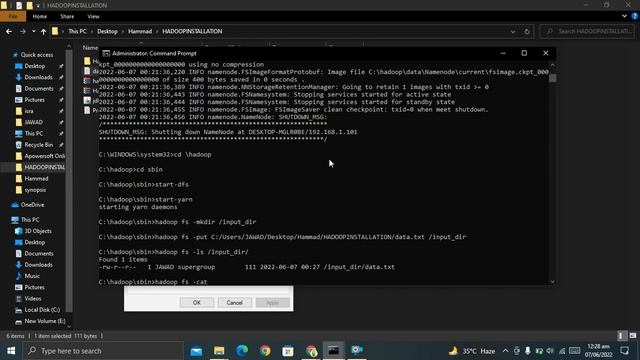
Task: Go up one folder level
Action: tap(43, 31)
